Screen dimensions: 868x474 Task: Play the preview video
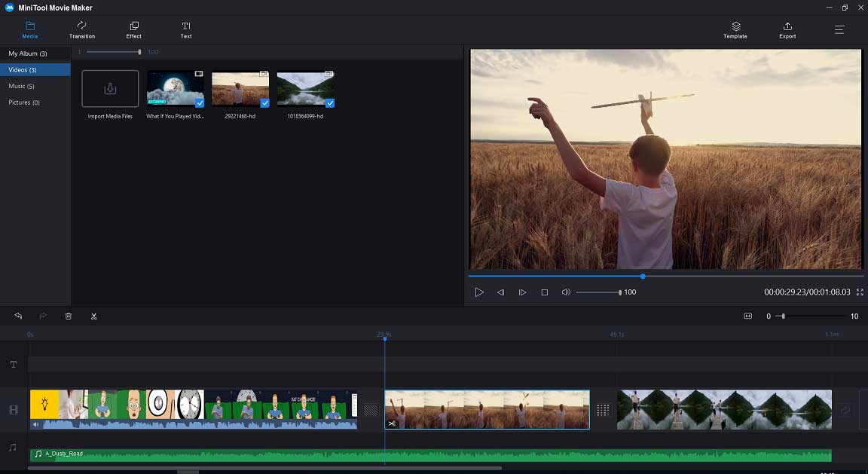coord(479,292)
